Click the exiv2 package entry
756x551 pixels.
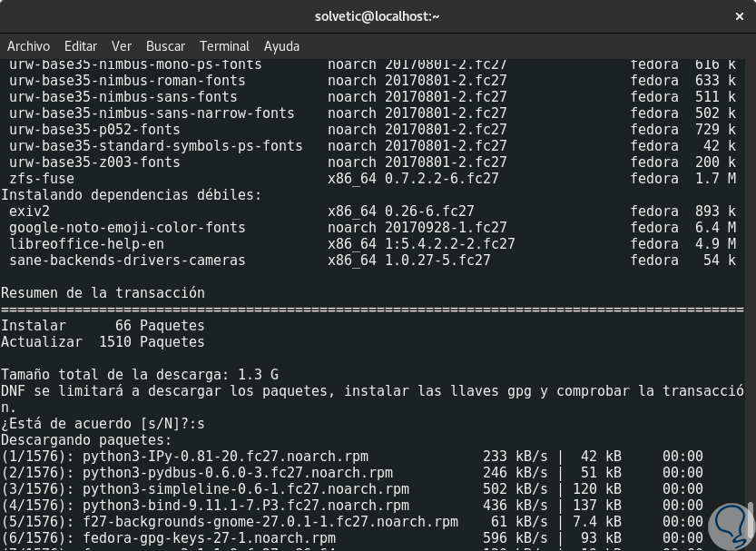tap(29, 212)
